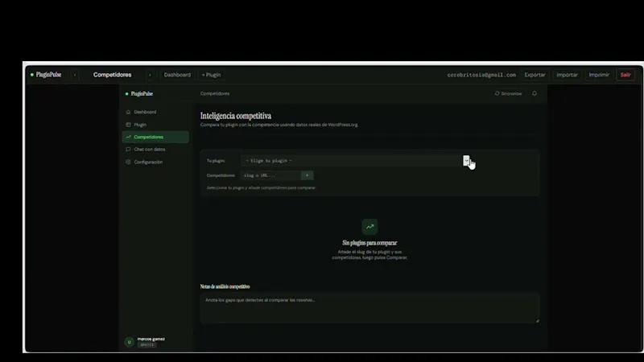Open Chat con datos in the sidebar
This screenshot has height=362, width=644.
[155, 150]
